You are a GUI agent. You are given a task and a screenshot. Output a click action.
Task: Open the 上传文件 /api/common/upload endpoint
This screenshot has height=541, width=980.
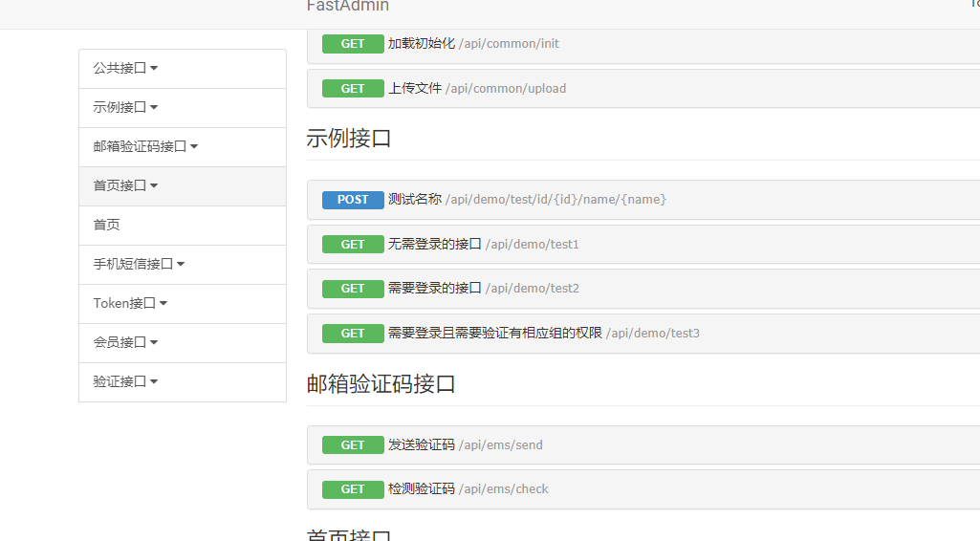(476, 89)
